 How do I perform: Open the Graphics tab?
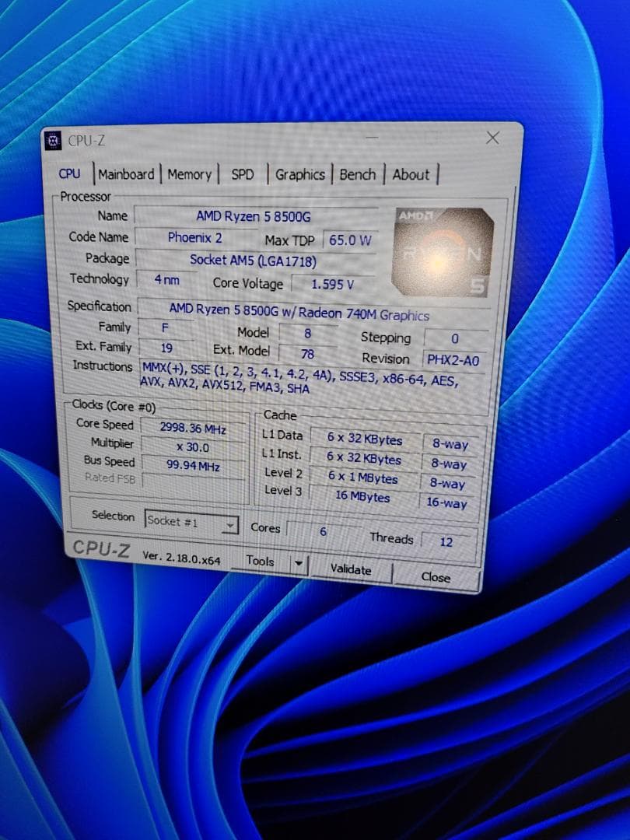[300, 175]
